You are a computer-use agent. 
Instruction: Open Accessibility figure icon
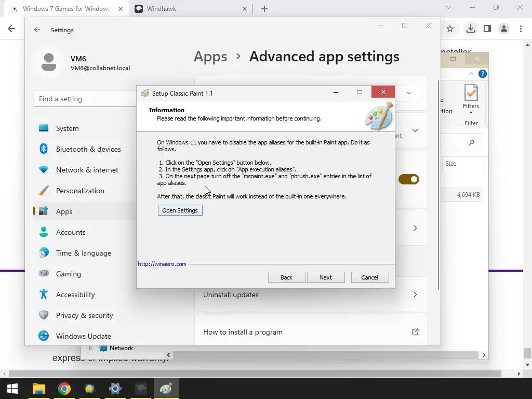pyautogui.click(x=44, y=294)
